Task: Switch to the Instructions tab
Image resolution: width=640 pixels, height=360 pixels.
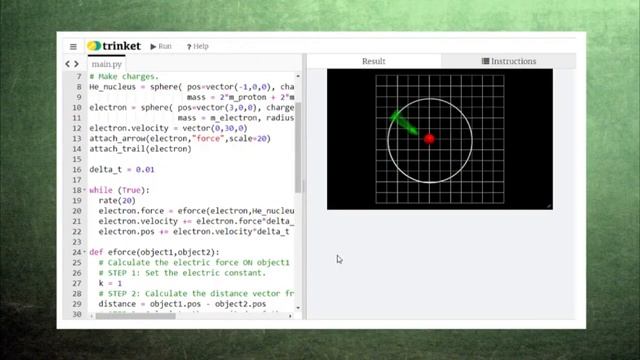Action: point(509,61)
